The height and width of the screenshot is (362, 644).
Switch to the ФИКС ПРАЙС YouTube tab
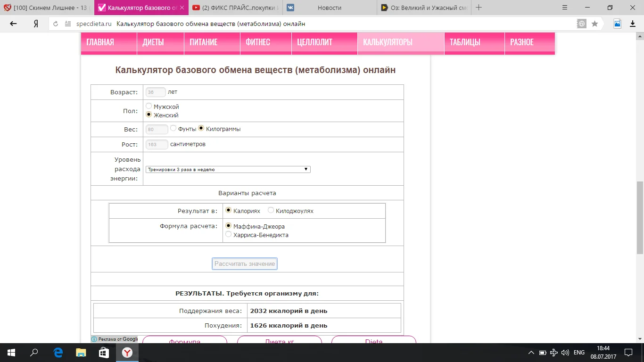[x=236, y=8]
